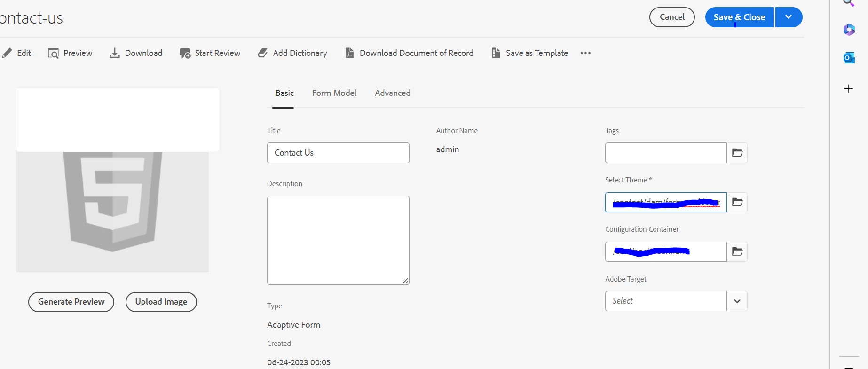The height and width of the screenshot is (369, 868).
Task: Click the Save & Close button
Action: [x=739, y=17]
